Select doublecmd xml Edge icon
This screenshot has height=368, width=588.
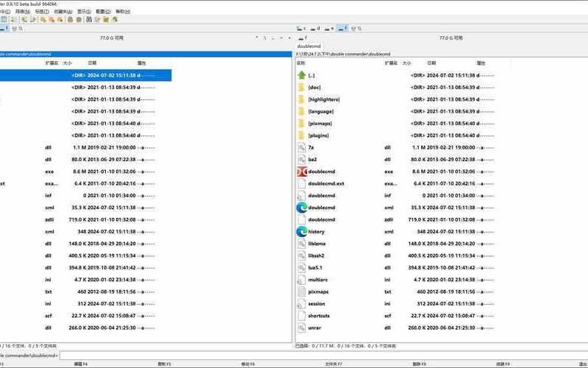pyautogui.click(x=301, y=208)
